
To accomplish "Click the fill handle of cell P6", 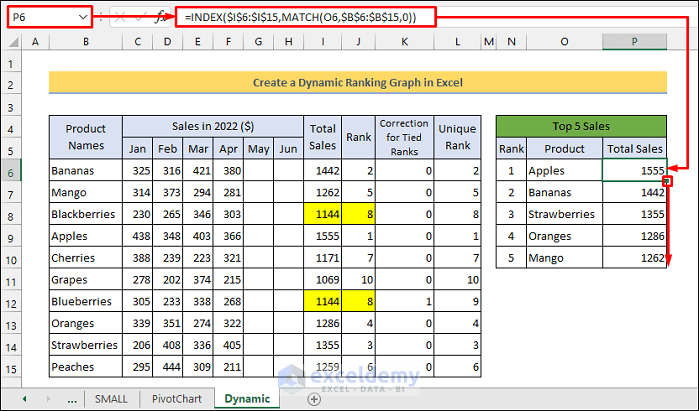I will point(667,181).
